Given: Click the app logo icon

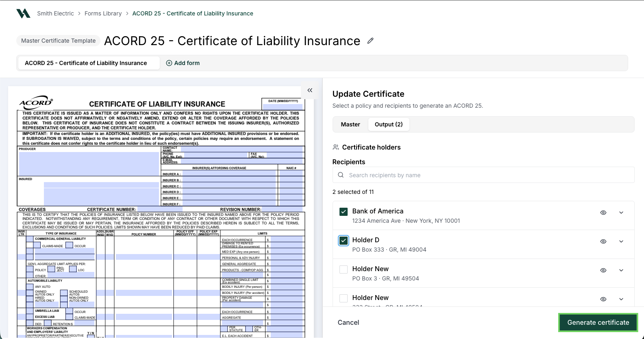Looking at the screenshot, I should (x=23, y=13).
